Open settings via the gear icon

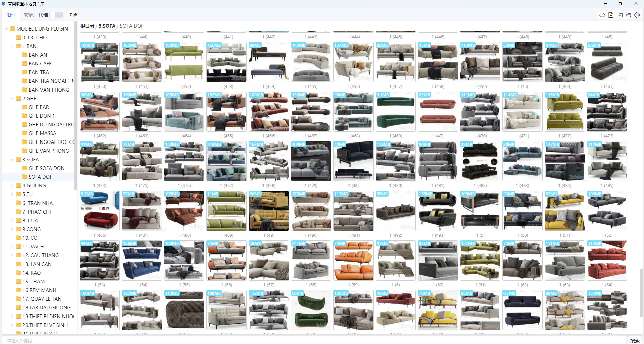tap(637, 15)
